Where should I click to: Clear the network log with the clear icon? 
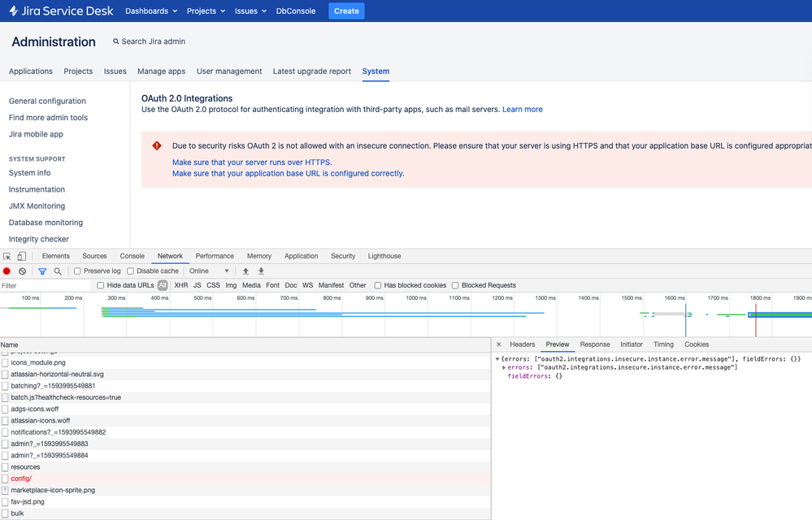22,271
